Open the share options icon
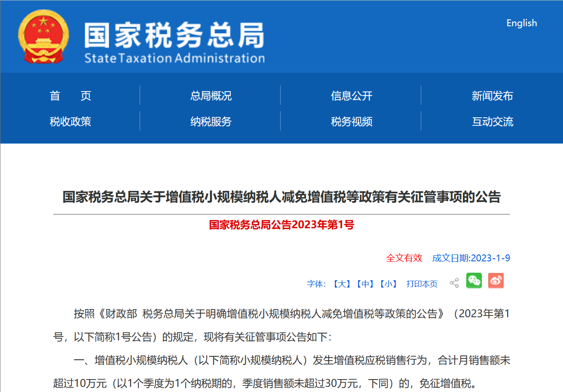 pos(453,282)
